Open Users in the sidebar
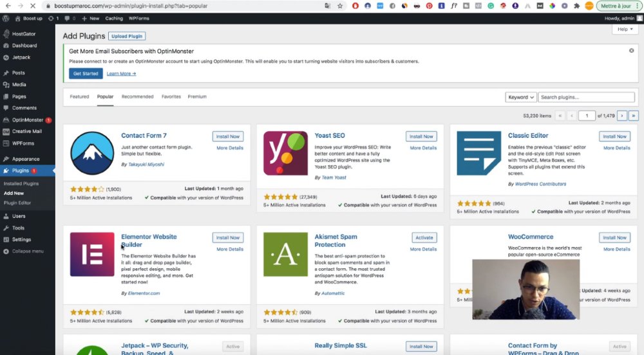This screenshot has width=644, height=355. coord(19,216)
